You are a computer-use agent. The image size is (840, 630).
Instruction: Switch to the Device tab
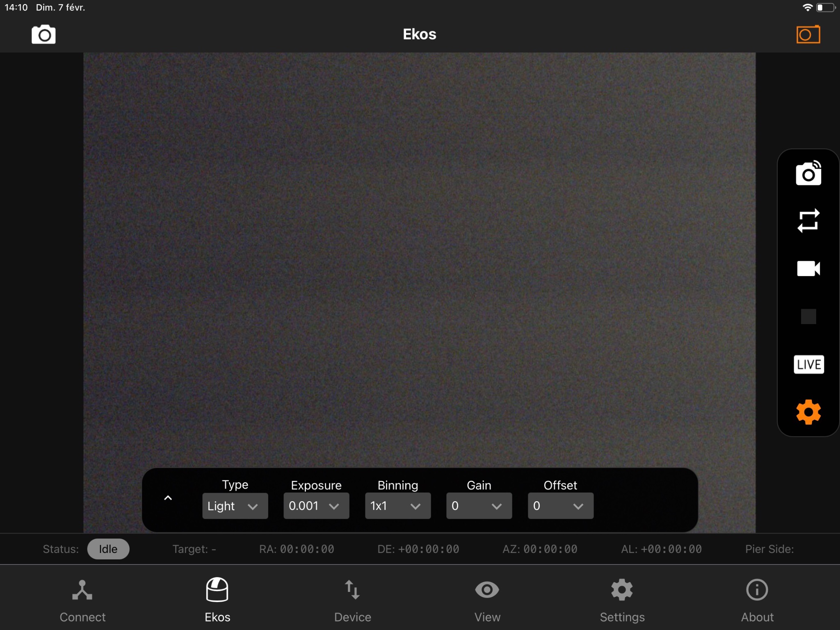[352, 600]
